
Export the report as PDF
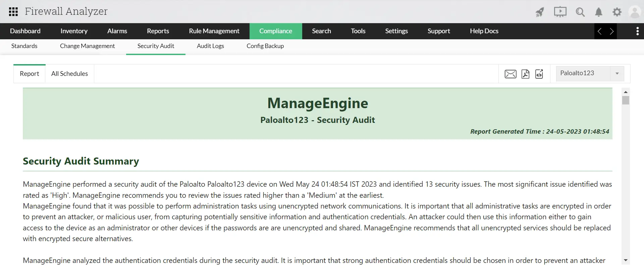pos(526,74)
